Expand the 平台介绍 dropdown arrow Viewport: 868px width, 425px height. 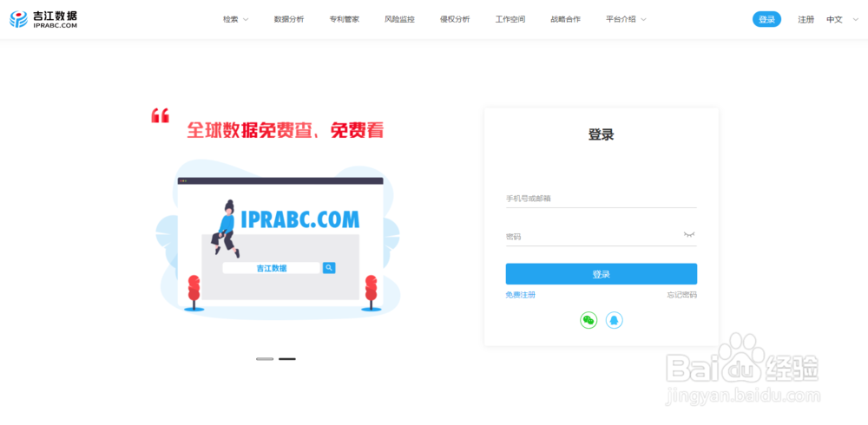coord(643,19)
